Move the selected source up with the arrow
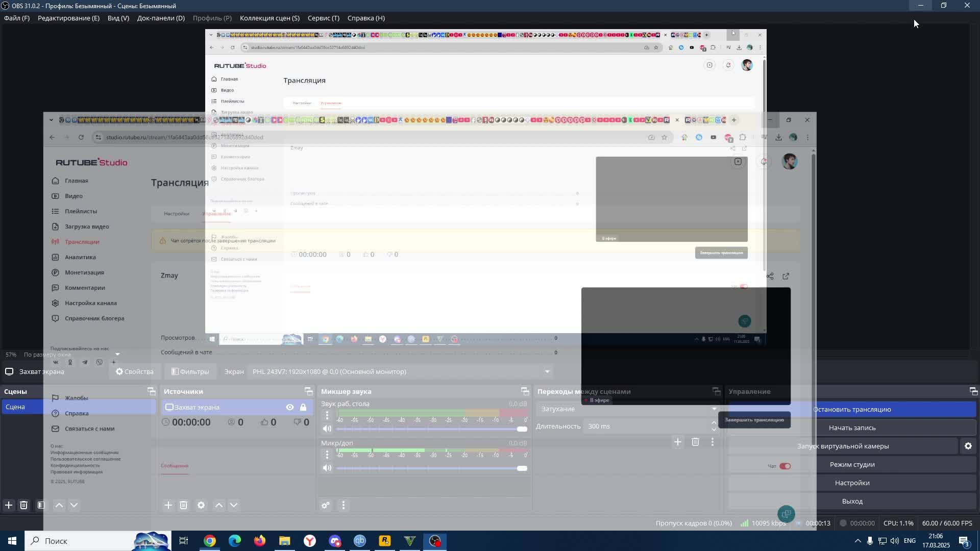Viewport: 980px width, 551px height. [219, 505]
